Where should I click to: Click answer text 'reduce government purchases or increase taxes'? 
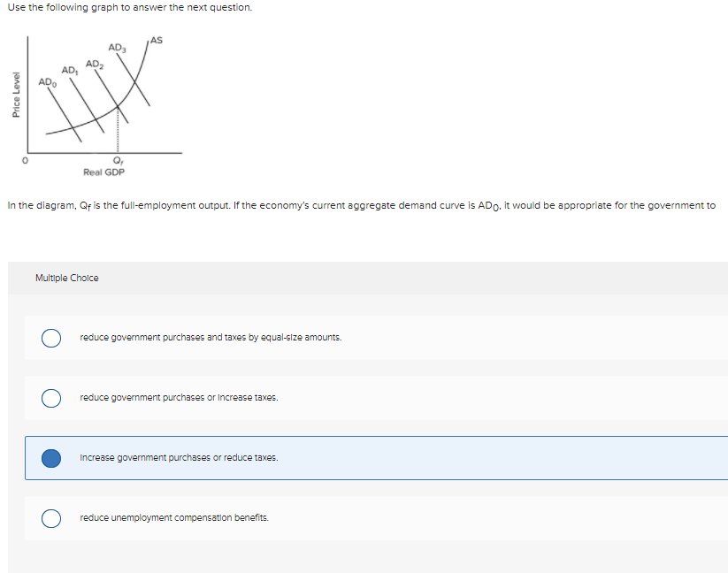(x=179, y=398)
